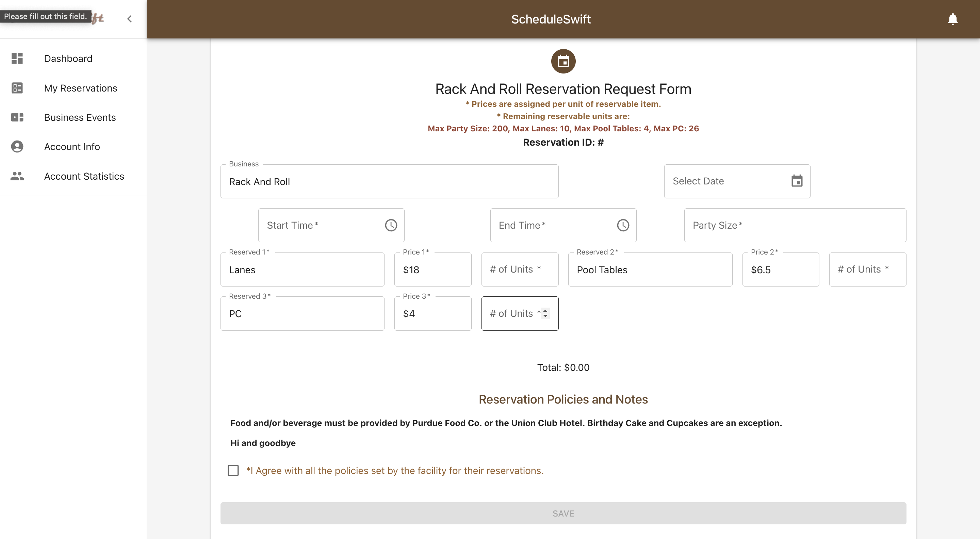Click the Party Size input field

click(795, 225)
